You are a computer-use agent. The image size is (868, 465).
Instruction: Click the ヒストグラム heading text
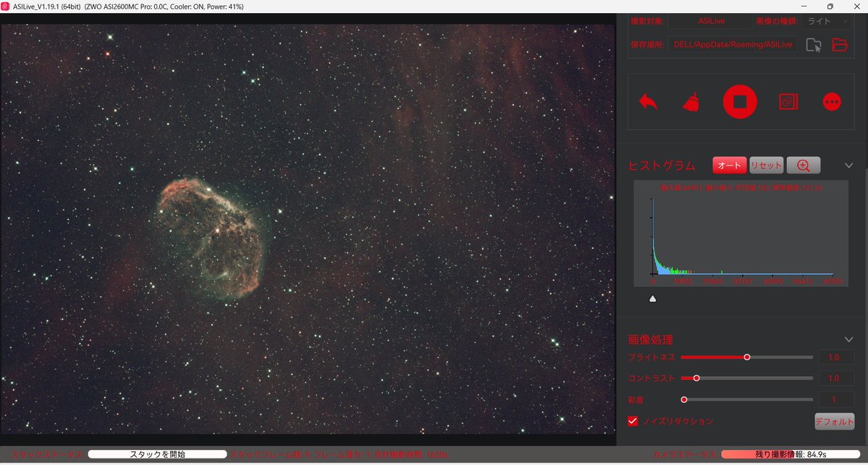point(662,166)
